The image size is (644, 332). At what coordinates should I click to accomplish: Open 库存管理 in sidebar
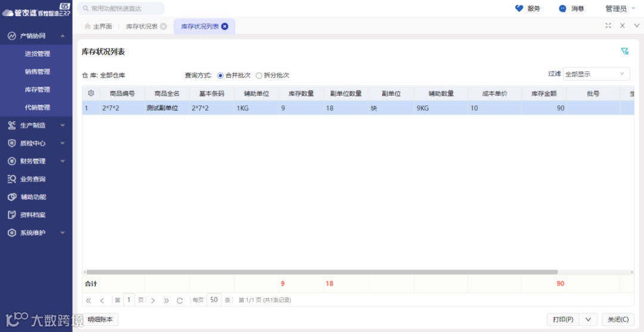coord(38,89)
